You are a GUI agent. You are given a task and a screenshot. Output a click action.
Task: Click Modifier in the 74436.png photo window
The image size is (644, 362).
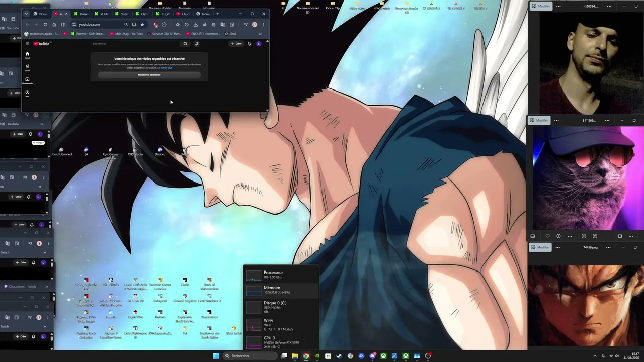tap(541, 247)
